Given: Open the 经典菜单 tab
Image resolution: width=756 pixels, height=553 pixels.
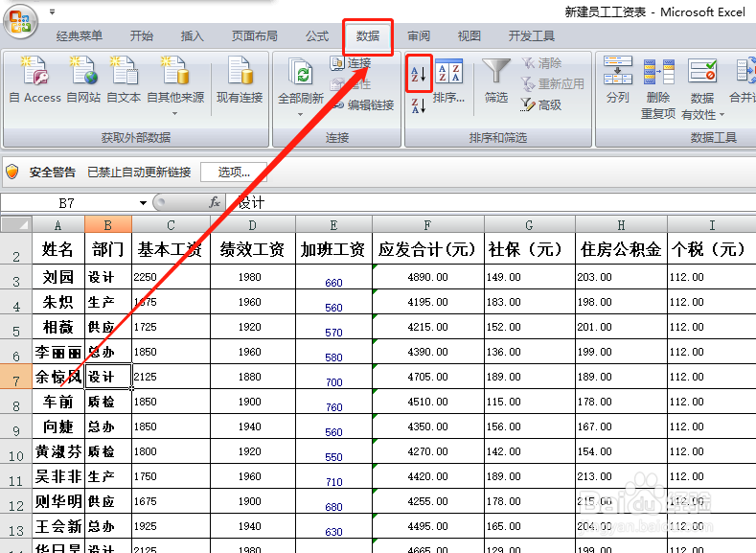Looking at the screenshot, I should 80,36.
